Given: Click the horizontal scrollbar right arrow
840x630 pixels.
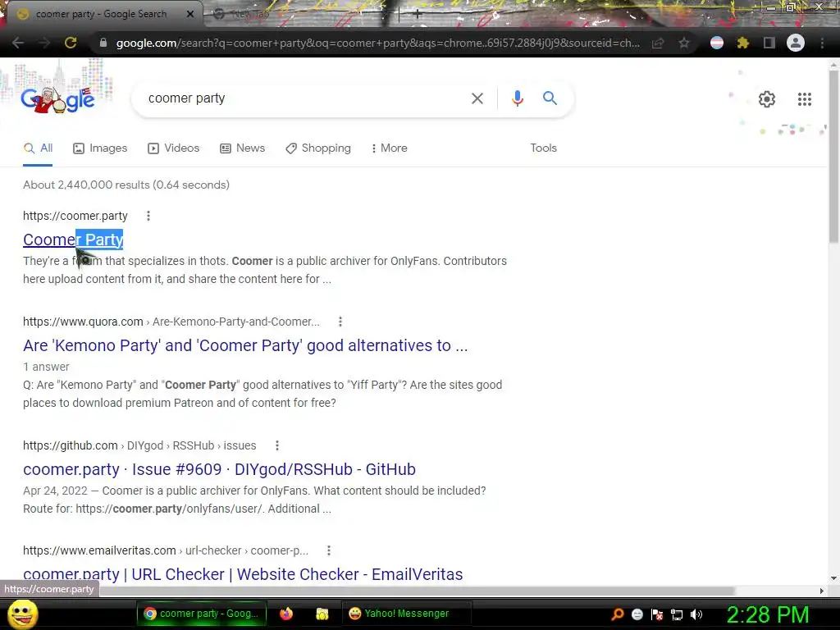Looking at the screenshot, I should (822, 591).
